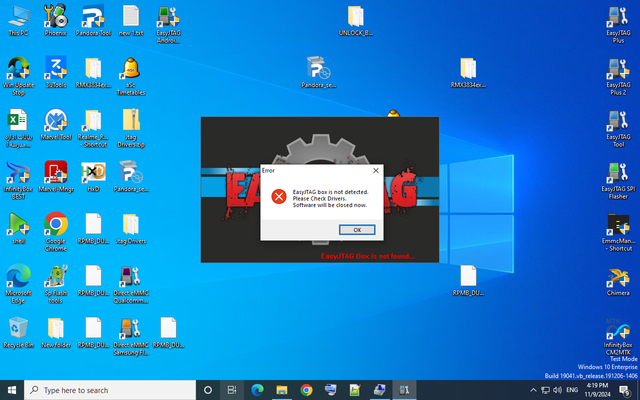Viewport: 640px width, 400px height.
Task: Open the InfinityBox CM2MTK shortcut
Action: coord(618,337)
